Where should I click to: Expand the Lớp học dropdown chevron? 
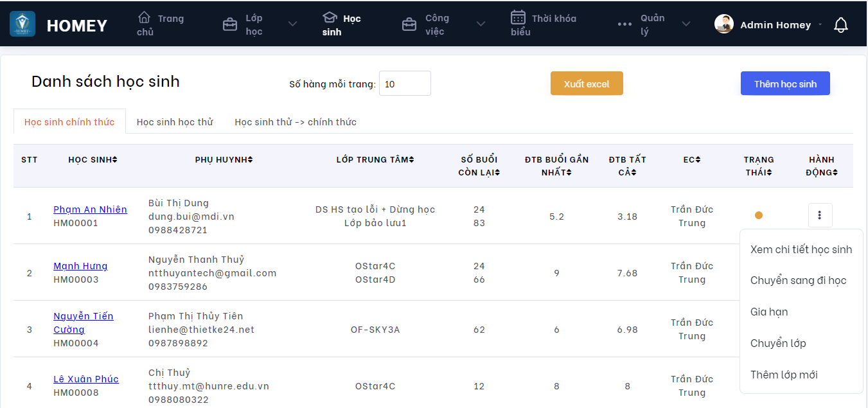pos(292,24)
